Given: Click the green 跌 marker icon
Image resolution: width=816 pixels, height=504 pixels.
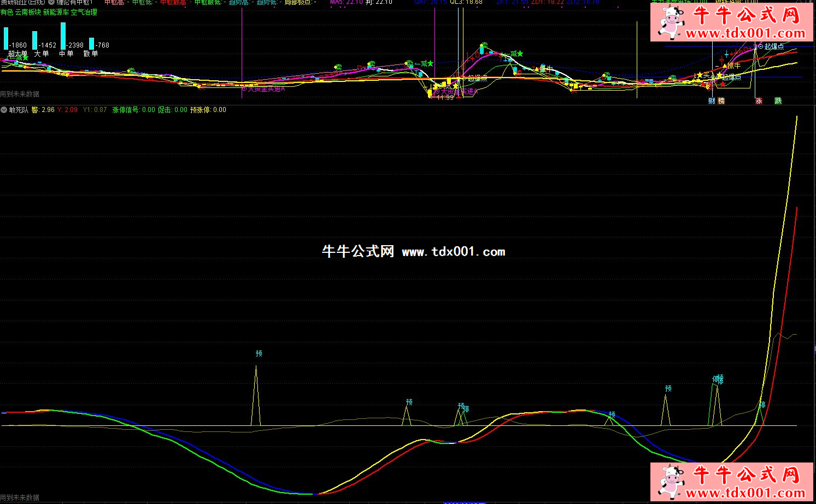Looking at the screenshot, I should (778, 101).
